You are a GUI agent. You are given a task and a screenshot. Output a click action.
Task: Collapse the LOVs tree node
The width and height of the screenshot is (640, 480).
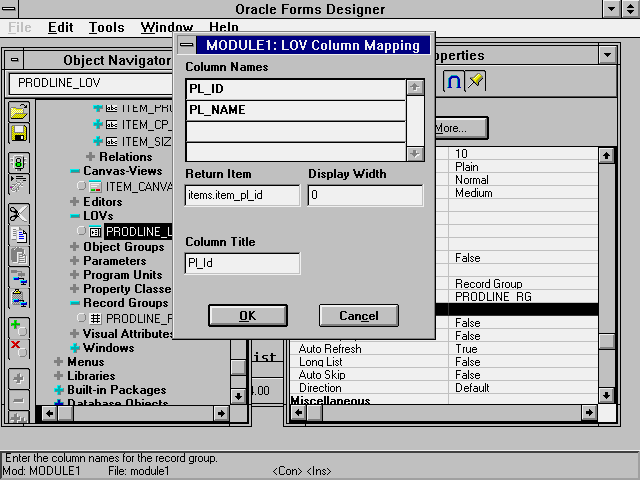point(75,216)
